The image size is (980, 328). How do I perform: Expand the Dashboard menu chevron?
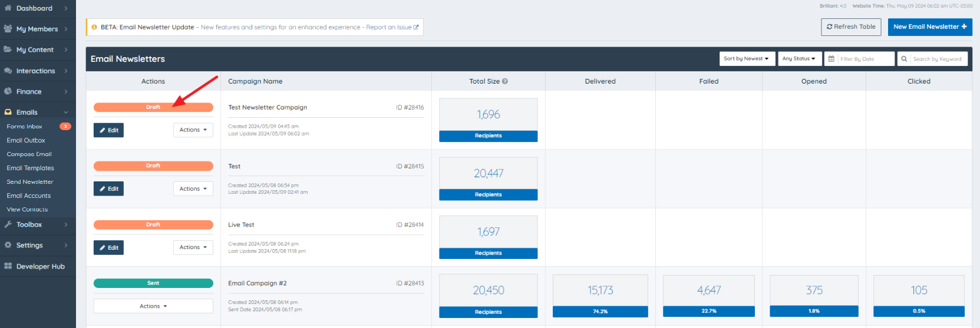pyautogui.click(x=65, y=8)
